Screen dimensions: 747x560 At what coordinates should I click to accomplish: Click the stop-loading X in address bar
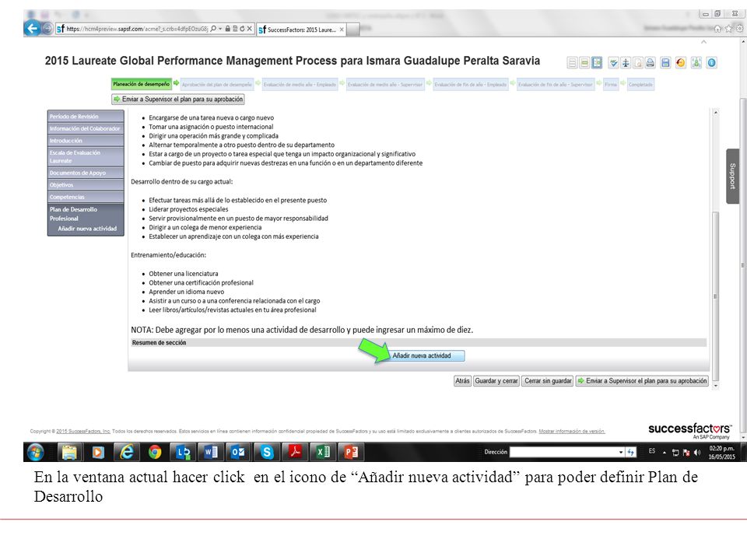(x=249, y=29)
